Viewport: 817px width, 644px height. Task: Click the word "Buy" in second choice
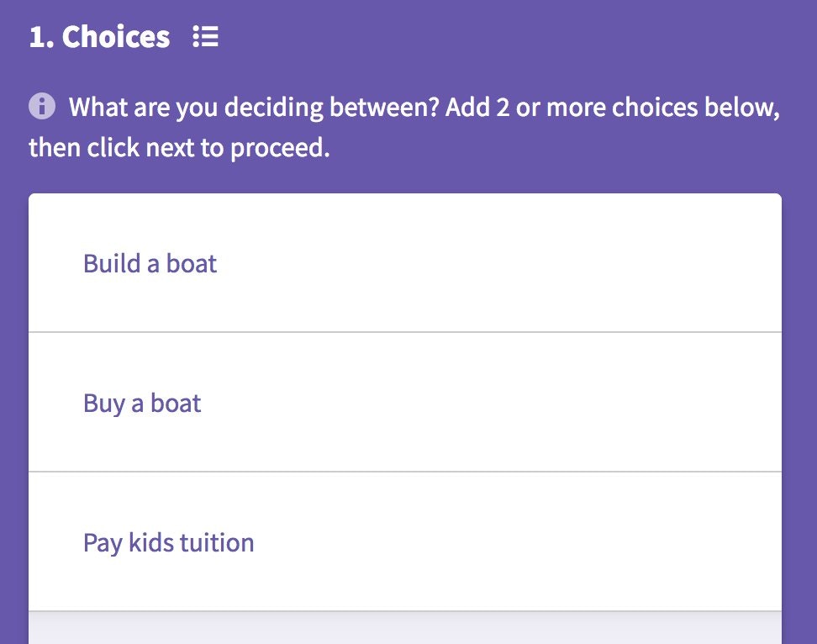[103, 403]
